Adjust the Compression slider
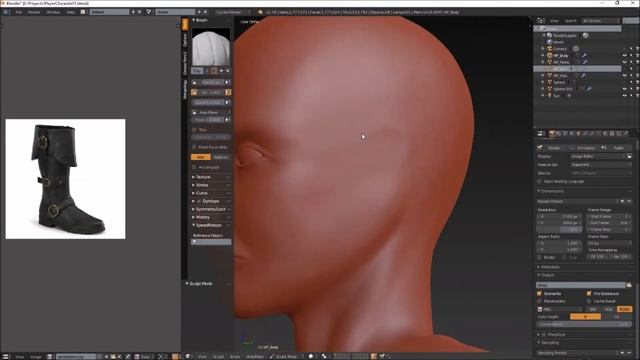640x360 pixels. 584,324
